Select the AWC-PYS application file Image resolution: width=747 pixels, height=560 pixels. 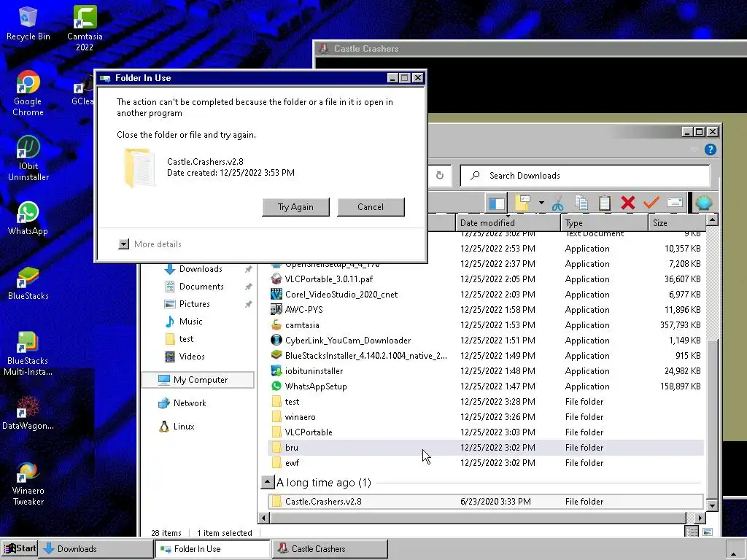click(x=486, y=309)
